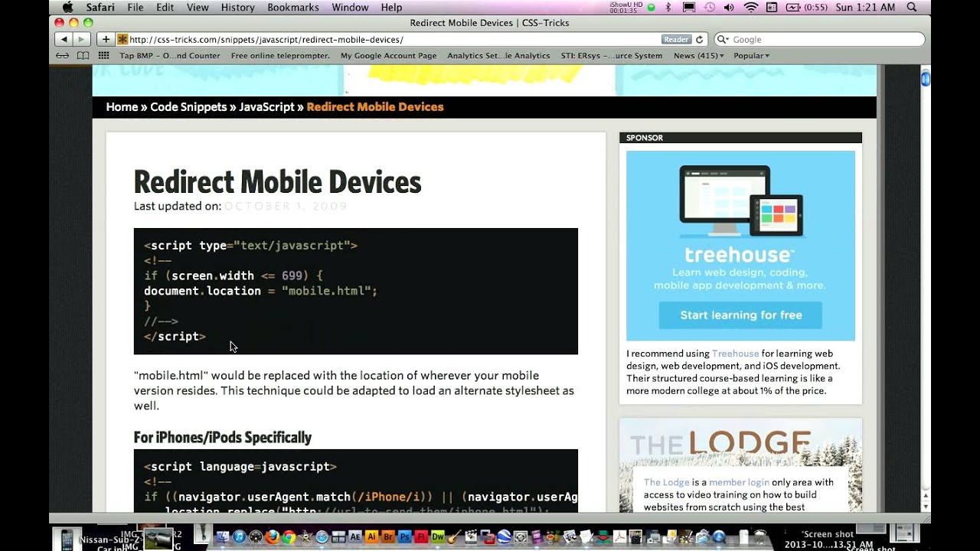Toggle Safari Reader view
Viewport: 980px width, 551px height.
675,39
